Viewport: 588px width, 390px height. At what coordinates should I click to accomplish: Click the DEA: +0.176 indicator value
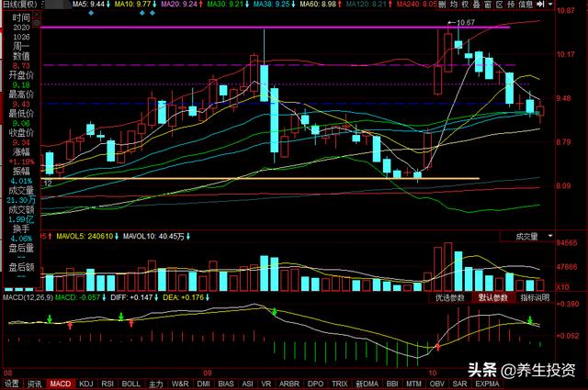[x=183, y=298]
